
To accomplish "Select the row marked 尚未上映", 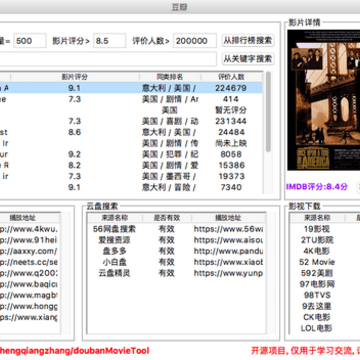I will coord(131,143).
